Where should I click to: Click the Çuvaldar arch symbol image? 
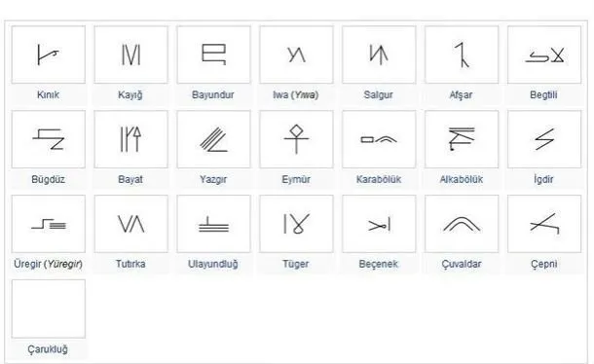(x=462, y=224)
